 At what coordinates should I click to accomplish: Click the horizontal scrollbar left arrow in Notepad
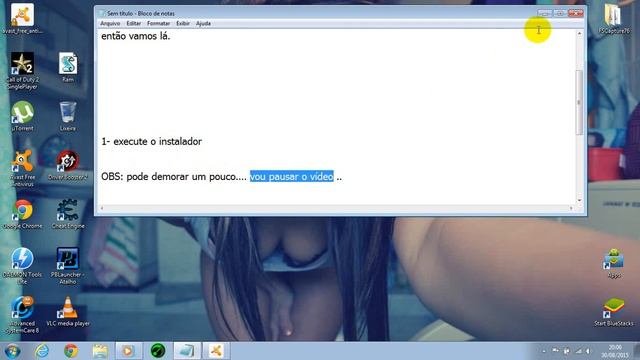pyautogui.click(x=102, y=208)
